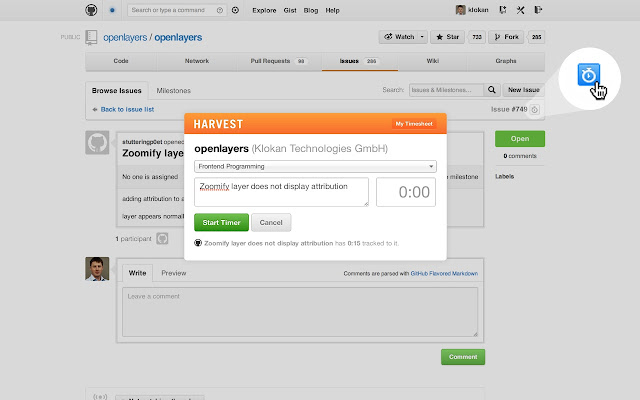Screen dimensions: 640x400
Task: Click the openlayers owner link
Action: (x=125, y=38)
